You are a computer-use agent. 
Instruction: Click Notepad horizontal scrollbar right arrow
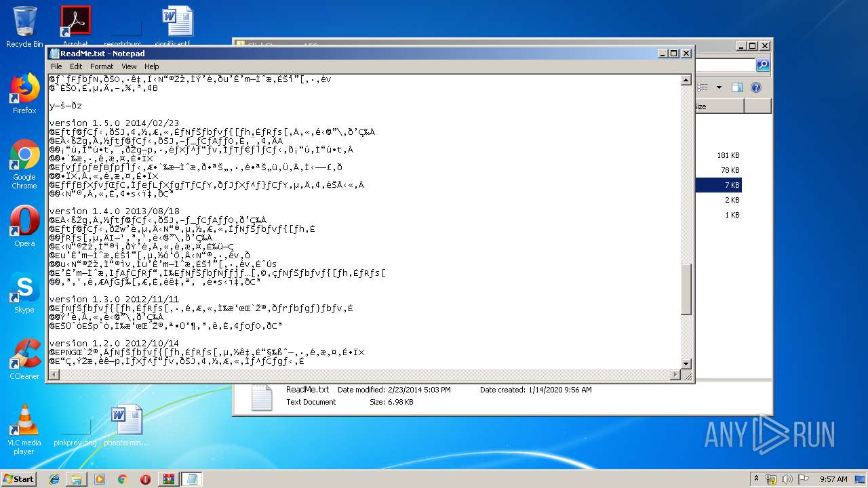(x=675, y=375)
